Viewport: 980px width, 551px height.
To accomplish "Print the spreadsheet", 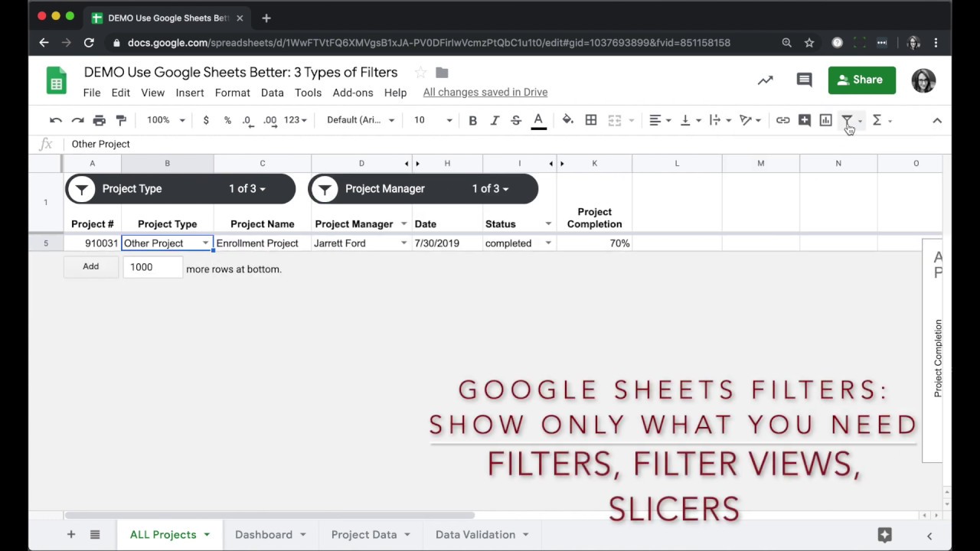I will (x=99, y=120).
